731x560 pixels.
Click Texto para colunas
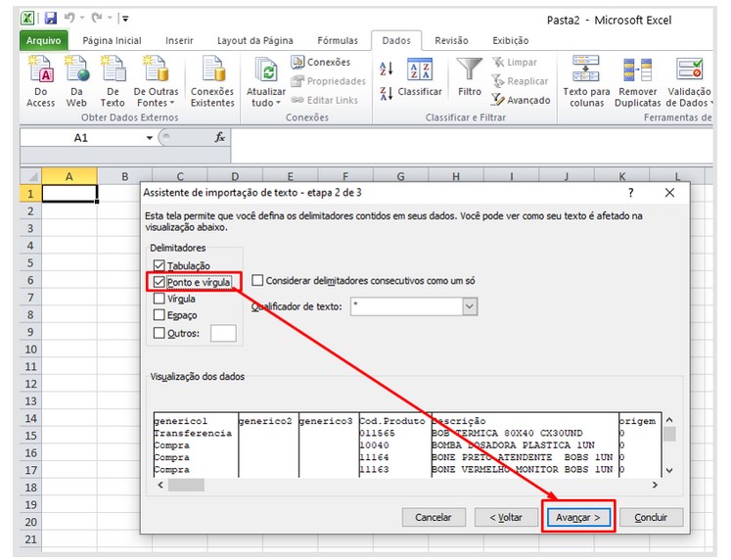click(586, 81)
